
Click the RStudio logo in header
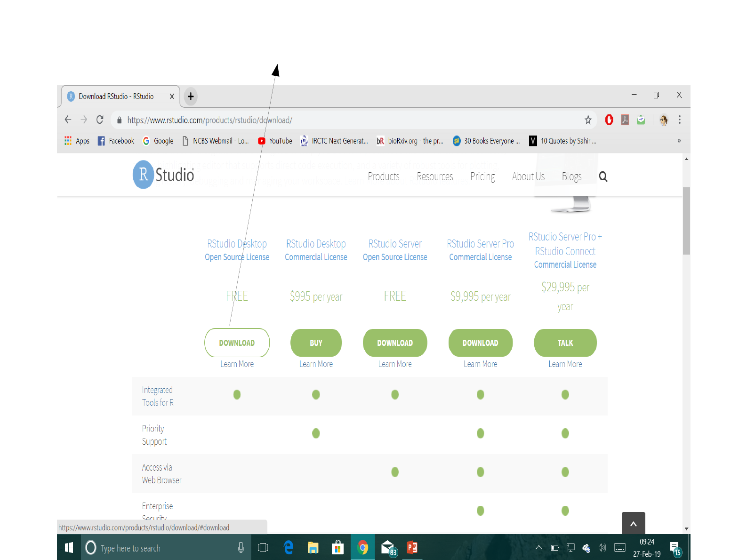tap(163, 175)
